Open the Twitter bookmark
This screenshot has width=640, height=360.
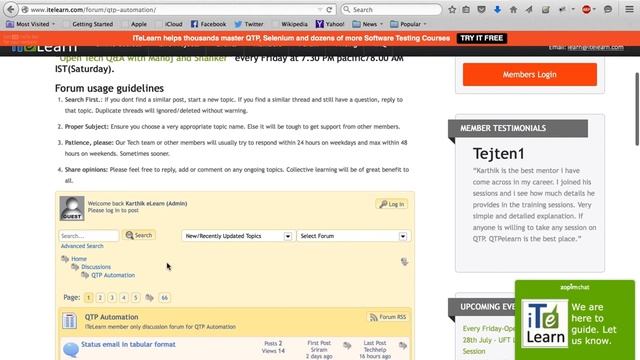pos(249,24)
